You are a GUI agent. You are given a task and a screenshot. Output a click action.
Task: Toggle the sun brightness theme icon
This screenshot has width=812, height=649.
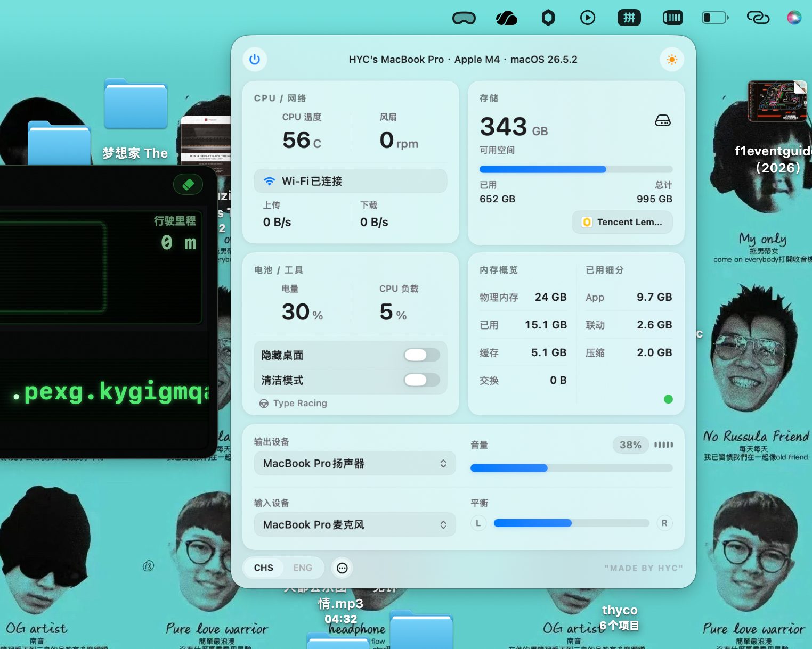click(x=672, y=59)
